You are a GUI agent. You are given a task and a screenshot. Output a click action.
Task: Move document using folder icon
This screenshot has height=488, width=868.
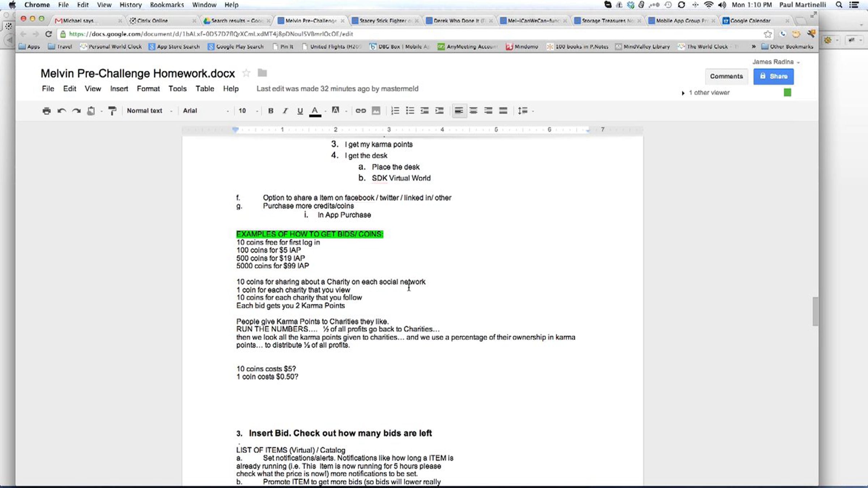coord(262,73)
